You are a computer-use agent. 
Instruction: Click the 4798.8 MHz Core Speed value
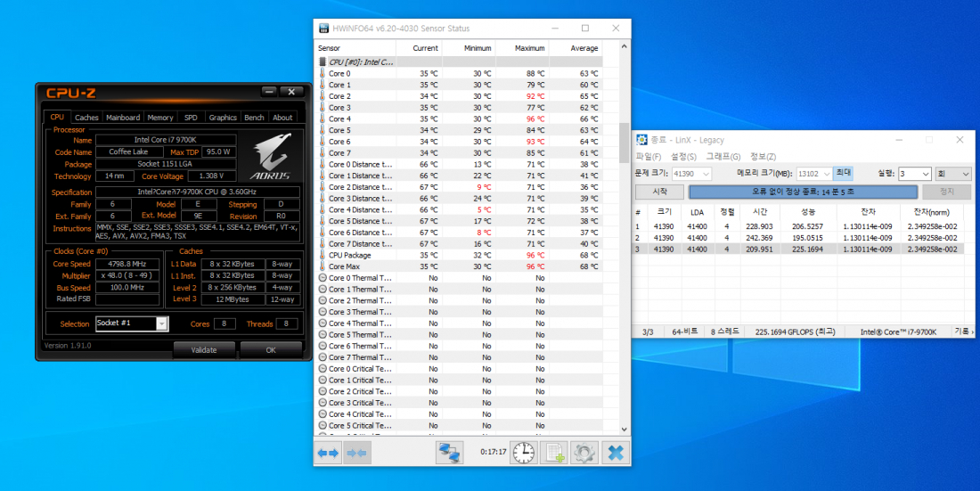127,264
